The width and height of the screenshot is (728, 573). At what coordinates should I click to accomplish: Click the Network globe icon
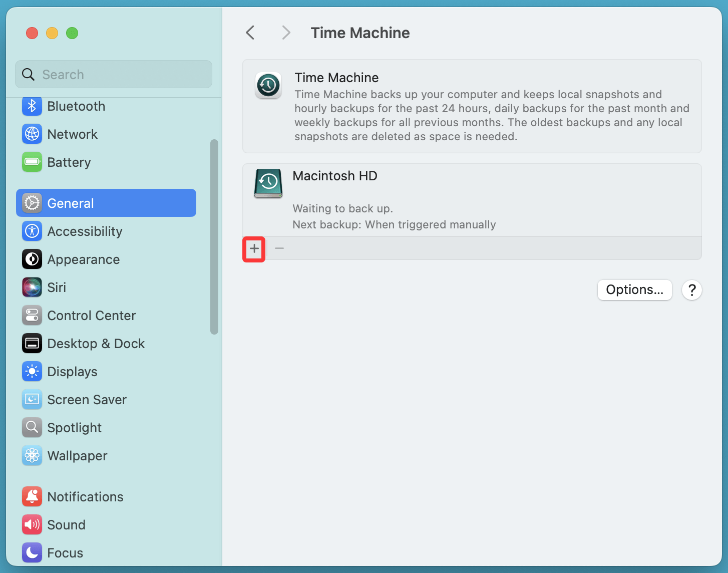pyautogui.click(x=32, y=134)
